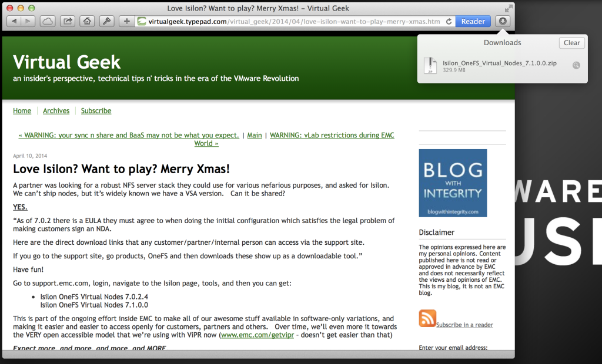Clear the Downloads list
Screen dimensions: 602x364
click(x=571, y=43)
